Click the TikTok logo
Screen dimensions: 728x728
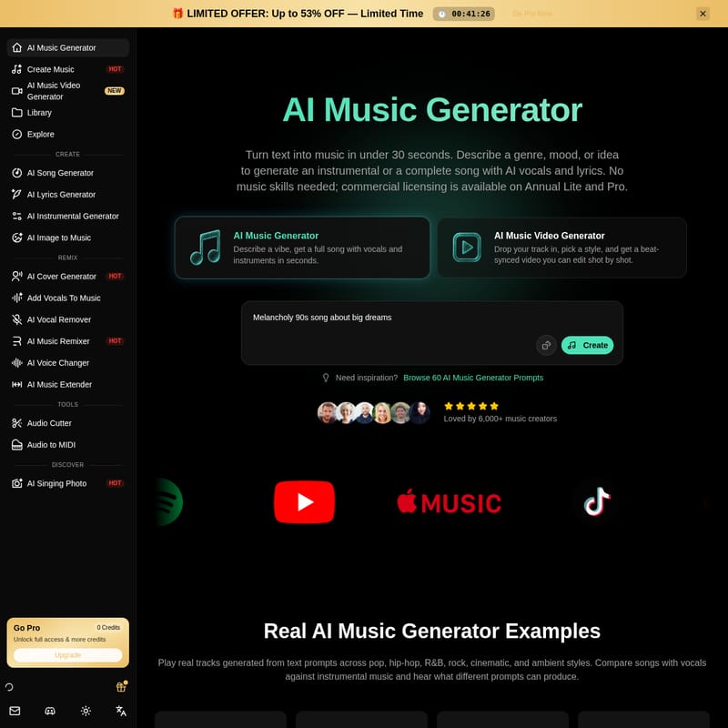tap(597, 502)
